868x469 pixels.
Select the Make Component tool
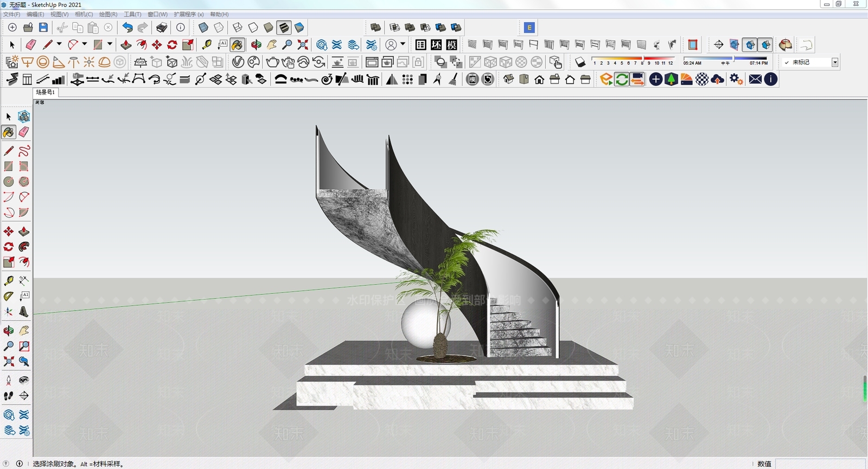point(24,117)
